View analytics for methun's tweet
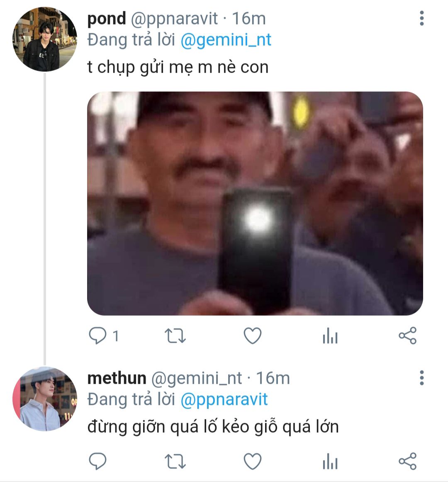The width and height of the screenshot is (448, 482). (330, 461)
